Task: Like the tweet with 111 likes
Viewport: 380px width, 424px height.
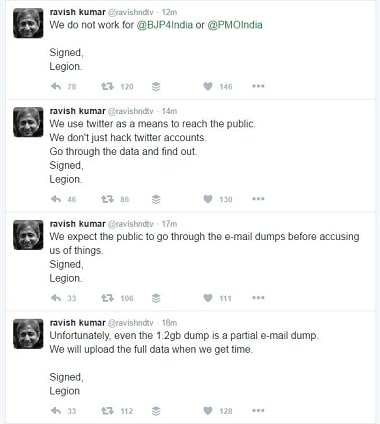Action: coord(208,298)
